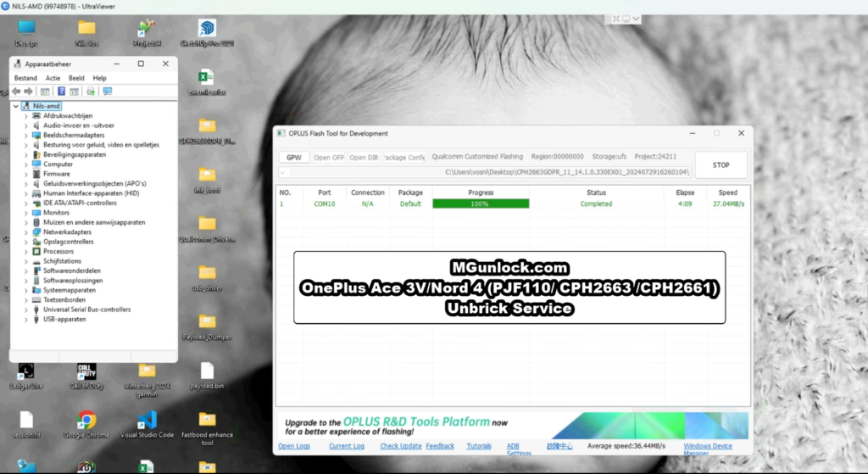Click the Open OFP button
Screen dimensions: 868x474
click(329, 157)
